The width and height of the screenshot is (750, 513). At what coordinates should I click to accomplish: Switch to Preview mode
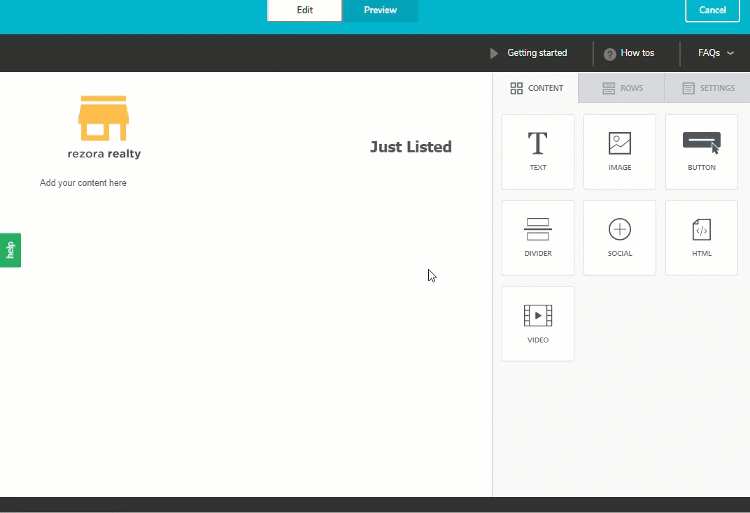tap(380, 10)
